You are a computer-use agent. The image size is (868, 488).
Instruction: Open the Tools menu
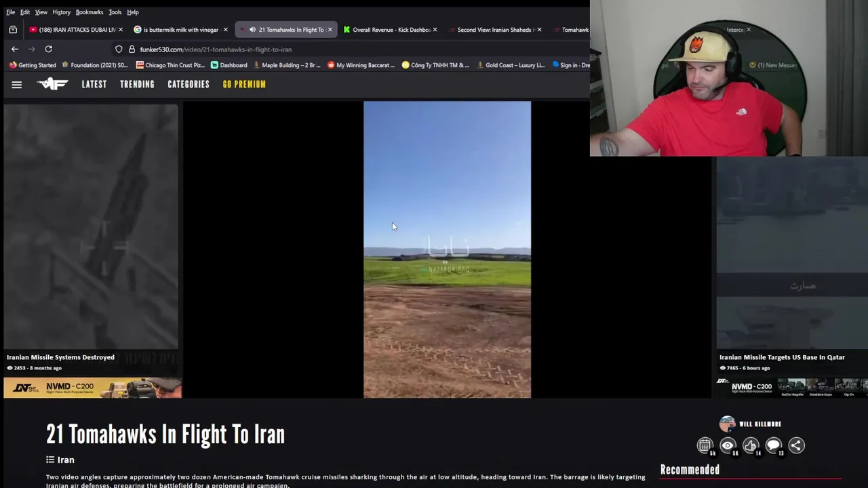pyautogui.click(x=115, y=12)
